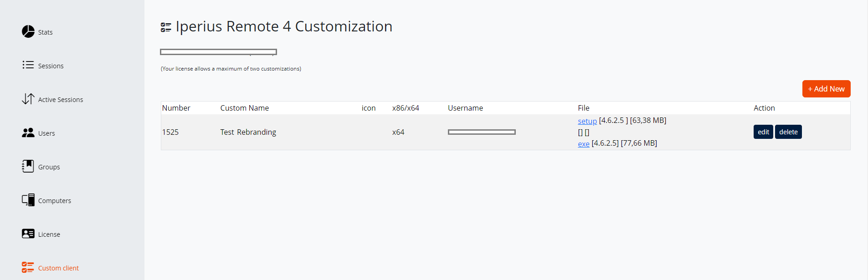This screenshot has width=868, height=280.
Task: Click the Username field in the table row
Action: 482,132
